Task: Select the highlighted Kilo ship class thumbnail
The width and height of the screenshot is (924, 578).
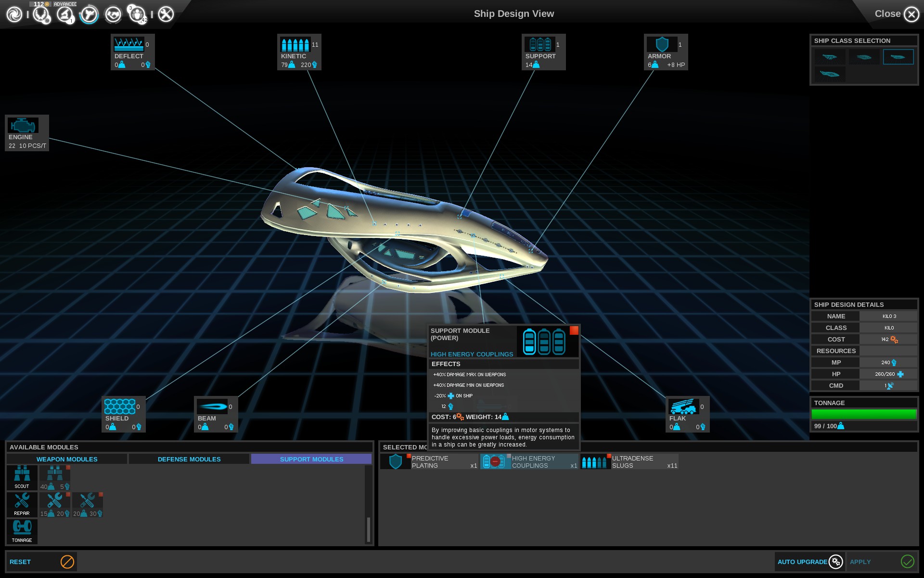Action: point(898,57)
